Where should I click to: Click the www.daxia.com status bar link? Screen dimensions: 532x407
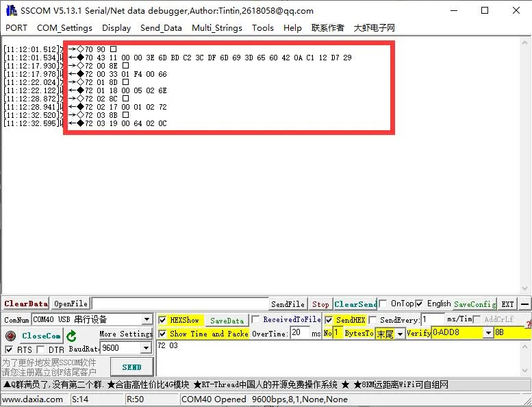pos(33,399)
